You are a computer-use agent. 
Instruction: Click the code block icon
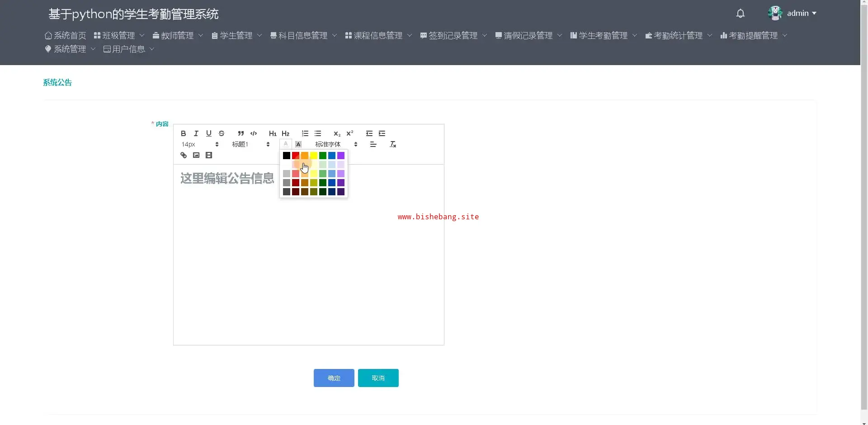[x=254, y=133]
